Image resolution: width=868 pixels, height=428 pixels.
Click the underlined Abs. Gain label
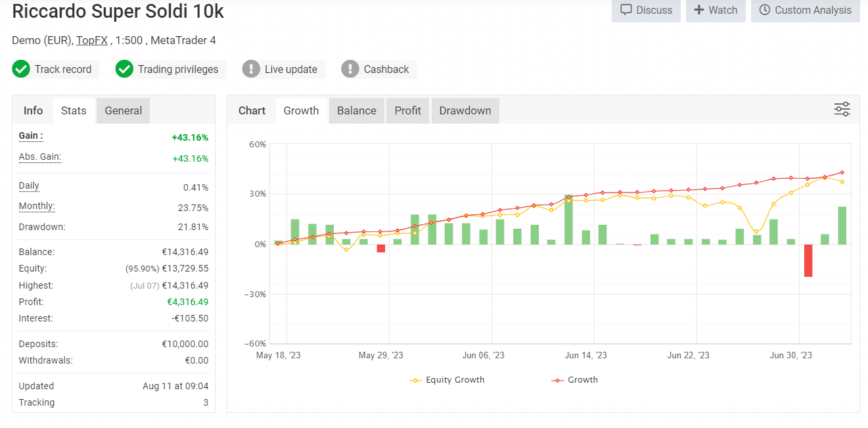(x=39, y=157)
